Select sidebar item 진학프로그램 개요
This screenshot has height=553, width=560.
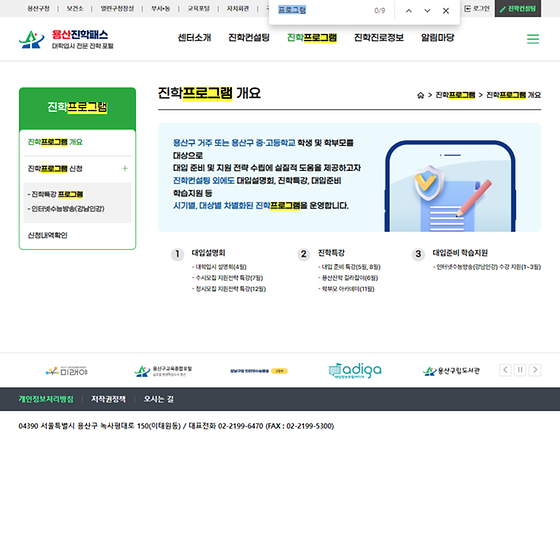click(x=55, y=142)
